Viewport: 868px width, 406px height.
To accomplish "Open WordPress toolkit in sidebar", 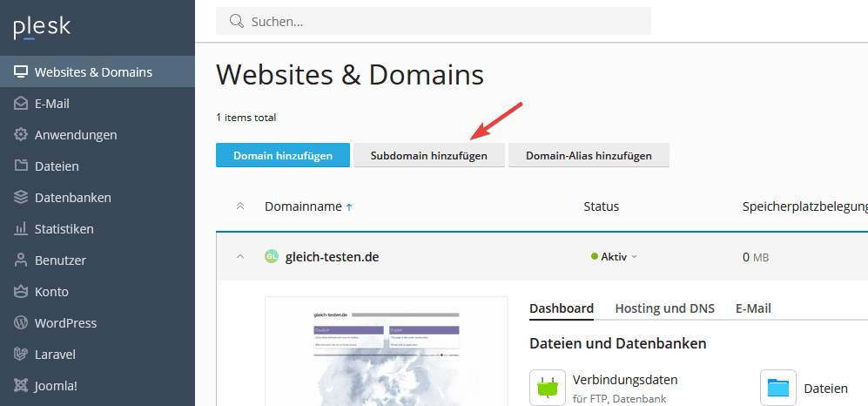I will [x=98, y=323].
